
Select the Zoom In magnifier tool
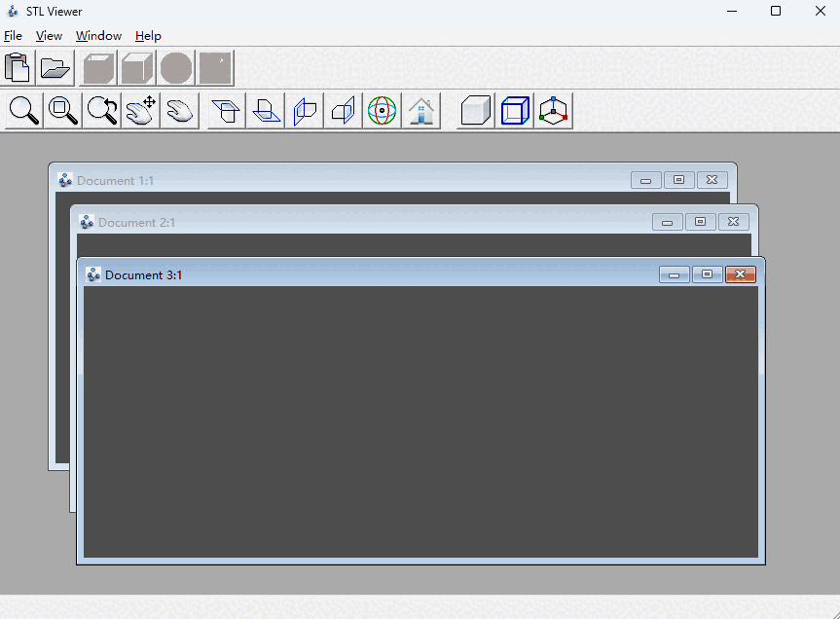click(23, 110)
